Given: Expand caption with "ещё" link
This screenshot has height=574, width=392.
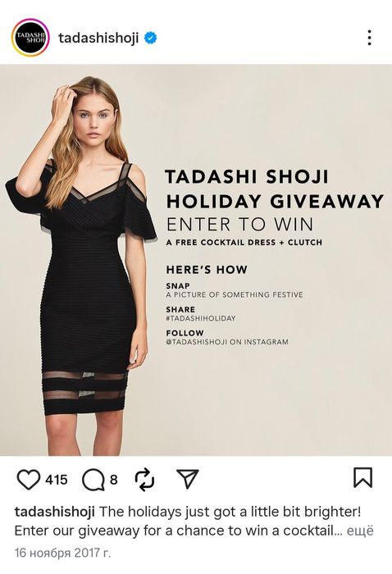Looking at the screenshot, I should point(360,531).
